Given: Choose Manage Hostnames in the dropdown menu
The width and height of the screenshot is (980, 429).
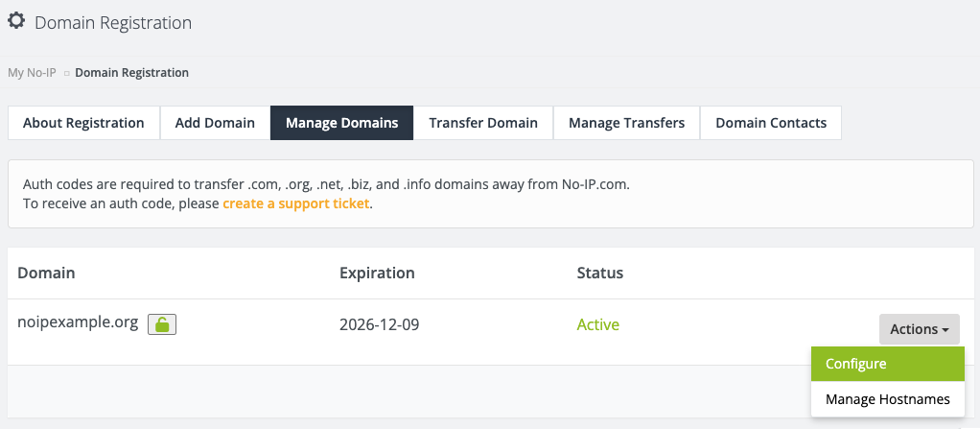Looking at the screenshot, I should click(887, 399).
